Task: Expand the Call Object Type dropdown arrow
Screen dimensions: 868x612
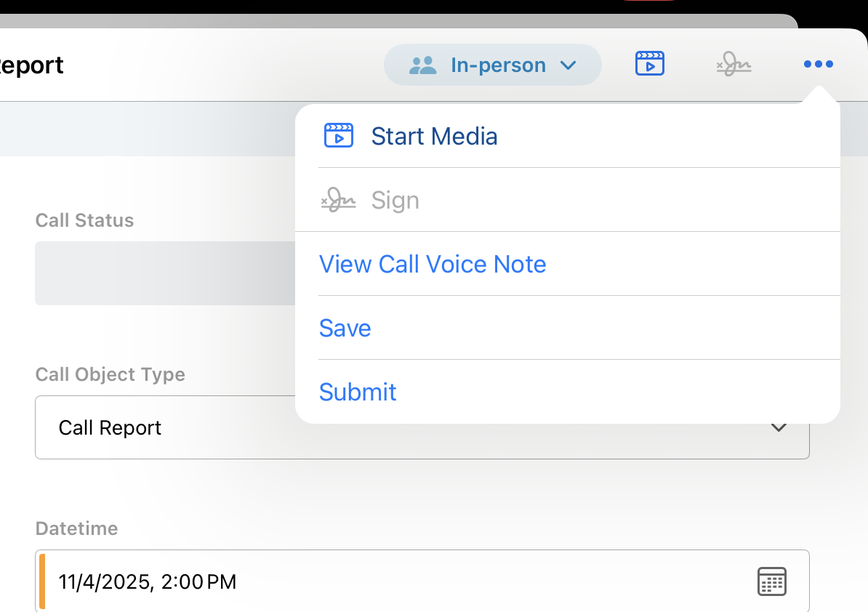Action: click(x=779, y=427)
